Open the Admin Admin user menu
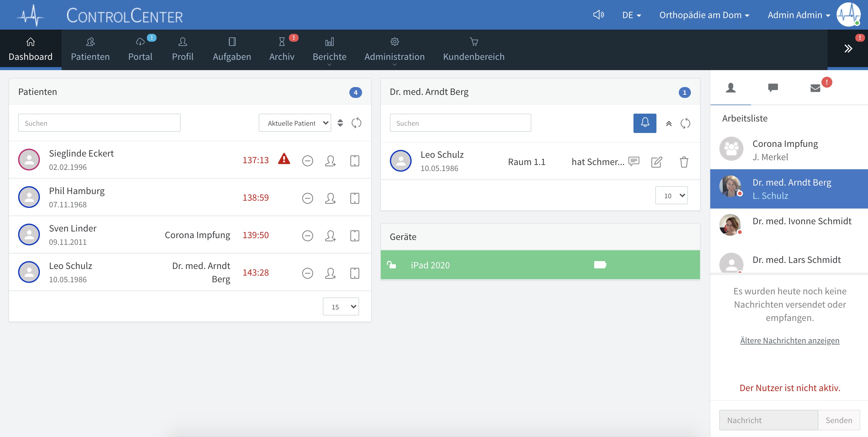The image size is (868, 437). coord(799,15)
